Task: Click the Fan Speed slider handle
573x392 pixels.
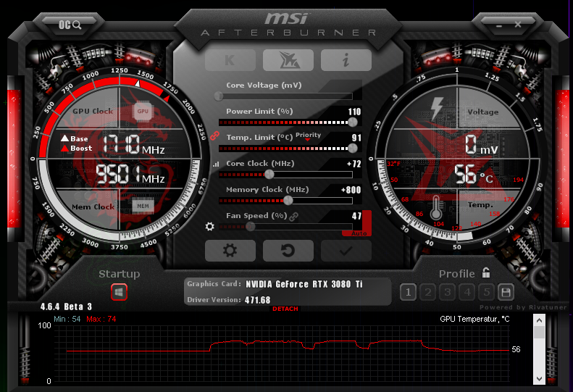Action: pyautogui.click(x=251, y=227)
